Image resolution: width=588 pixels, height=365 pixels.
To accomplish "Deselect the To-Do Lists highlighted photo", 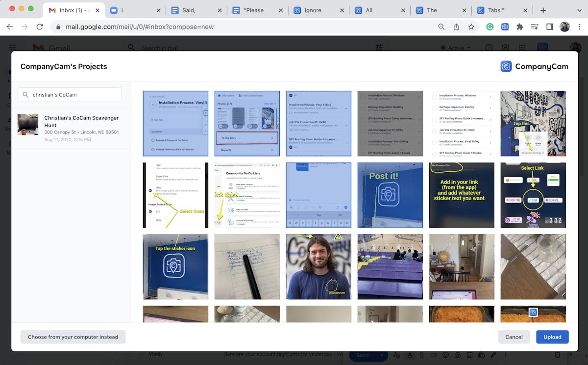I will pos(247,123).
